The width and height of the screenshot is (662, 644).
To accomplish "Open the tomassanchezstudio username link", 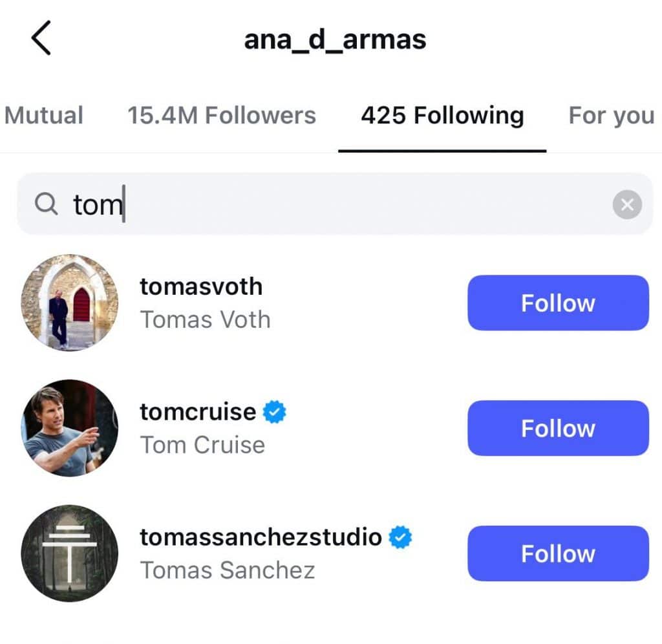I will tap(261, 537).
